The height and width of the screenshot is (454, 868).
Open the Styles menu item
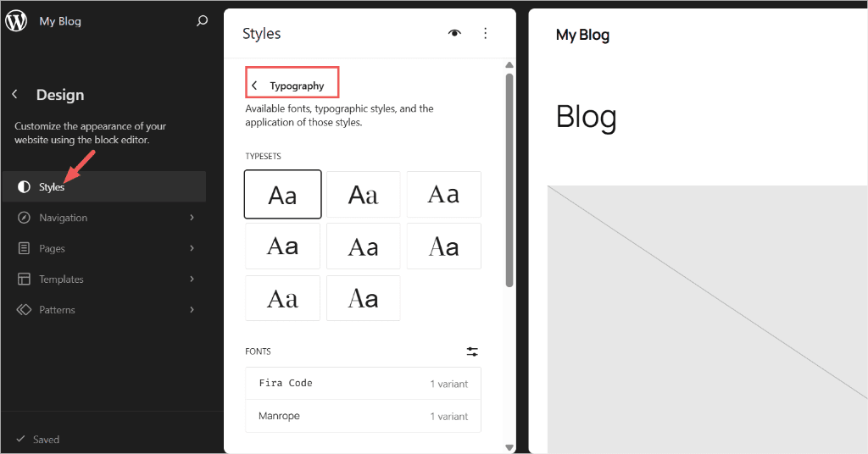(104, 187)
